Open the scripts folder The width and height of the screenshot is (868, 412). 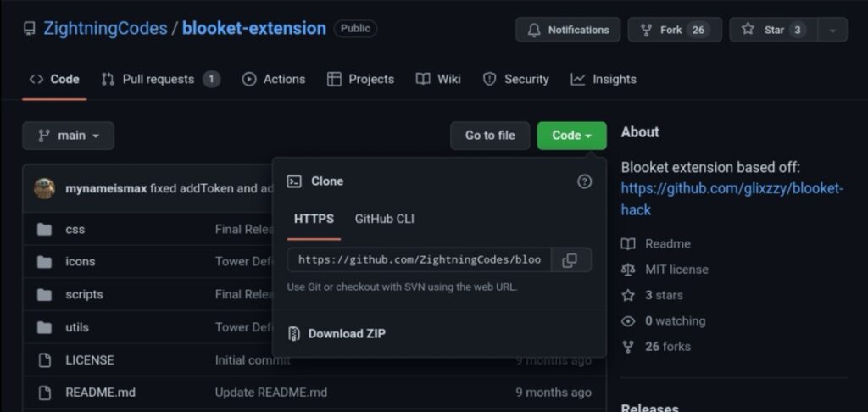tap(84, 295)
